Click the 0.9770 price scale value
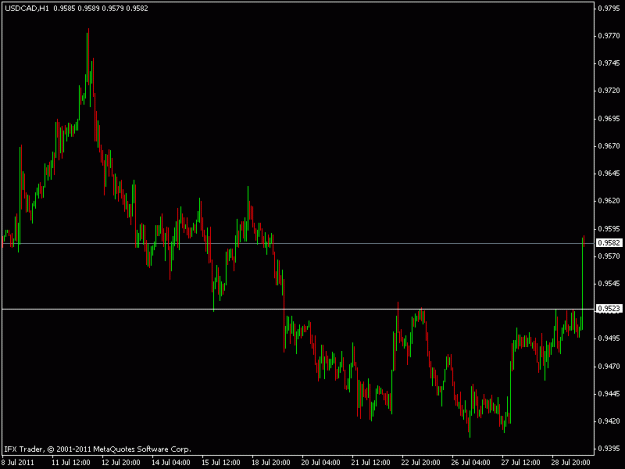 tap(609, 36)
